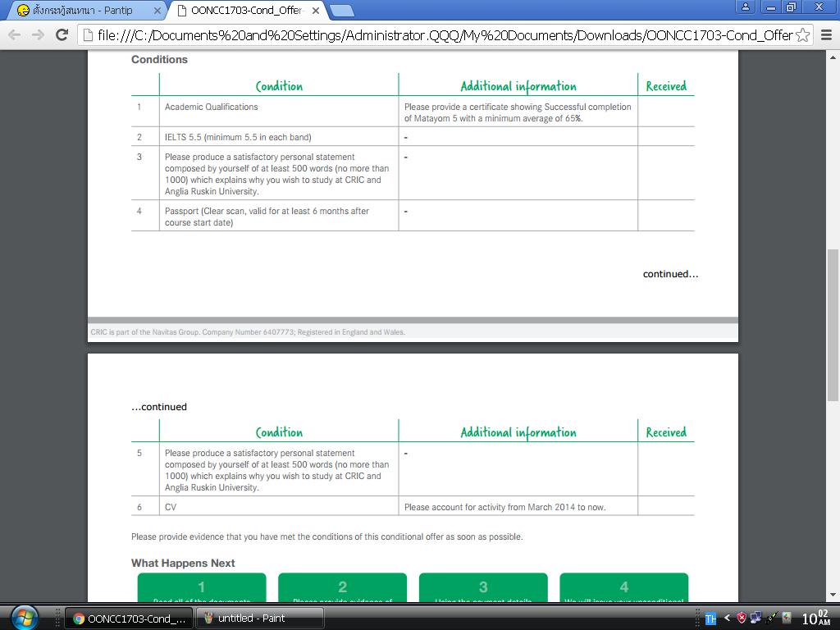The width and height of the screenshot is (840, 630).
Task: Click the vertical scrollbar thumb
Action: (833, 325)
